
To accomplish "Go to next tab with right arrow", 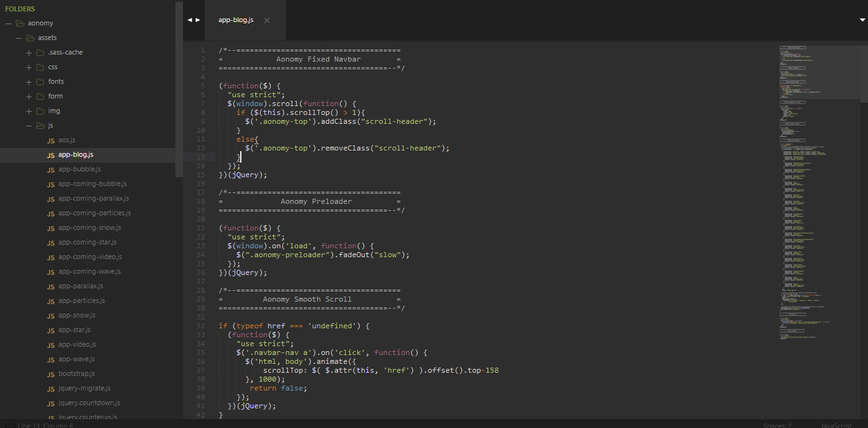I will click(x=198, y=20).
